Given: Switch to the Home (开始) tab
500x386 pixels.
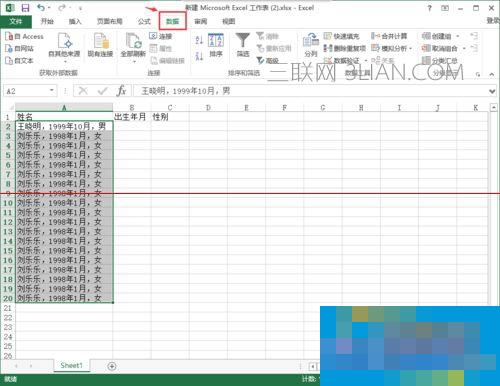Looking at the screenshot, I should tap(47, 21).
